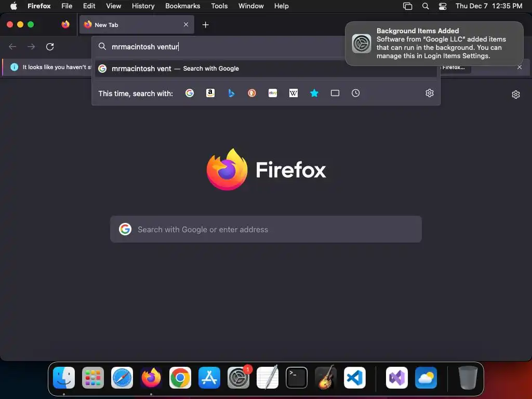Open the View menu
This screenshot has width=532, height=399.
tap(113, 6)
